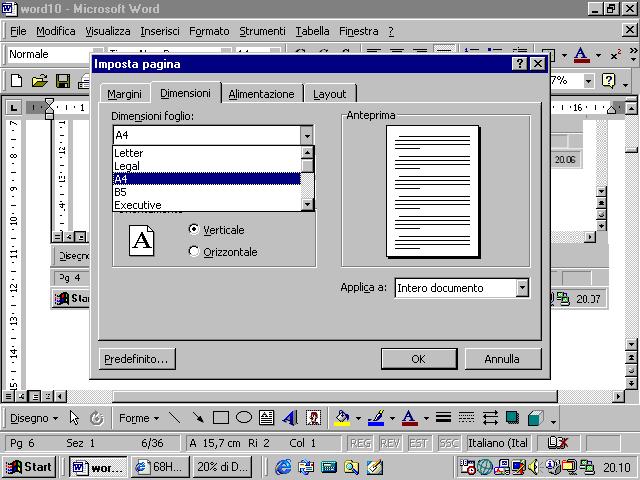Screen dimensions: 640x480
Task: Click the red Font Color A in formatting toolbar
Action: coord(581,55)
